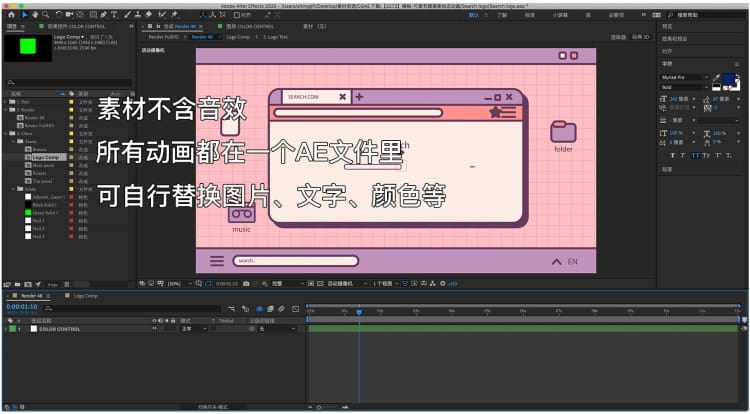Viewport: 750px width, 414px height.
Task: Select the Zoom magnifier tool
Action: click(45, 15)
